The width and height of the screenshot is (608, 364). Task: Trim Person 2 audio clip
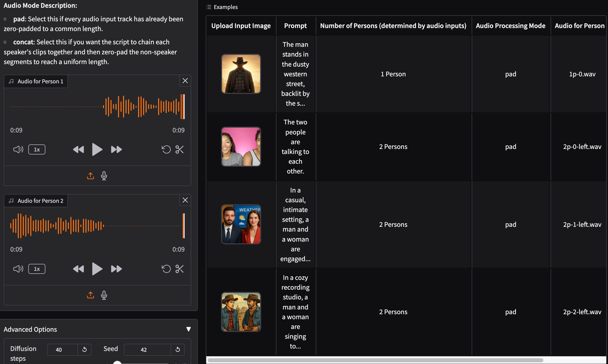point(179,269)
